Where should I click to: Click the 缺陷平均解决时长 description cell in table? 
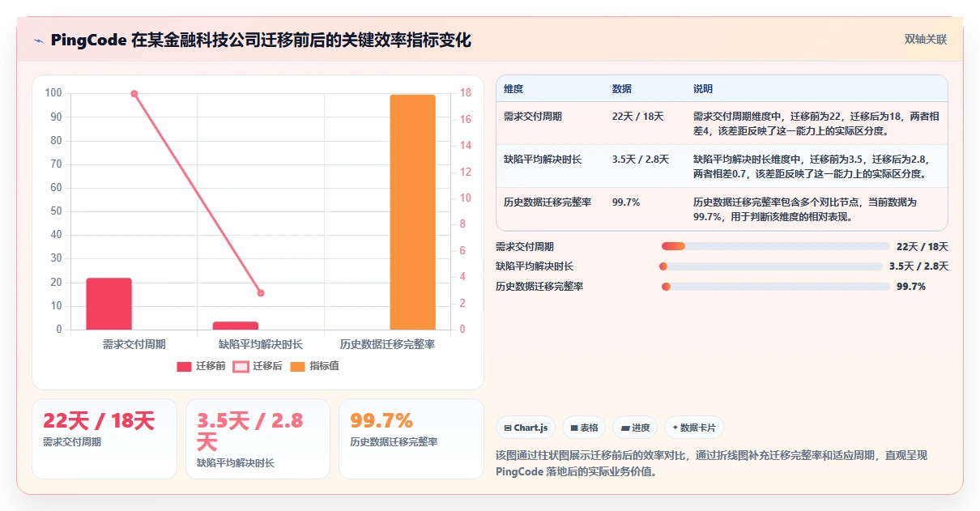pyautogui.click(x=816, y=166)
